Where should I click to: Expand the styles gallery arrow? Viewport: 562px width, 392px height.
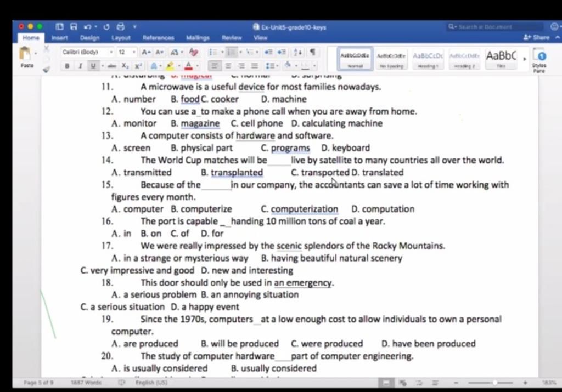click(x=525, y=58)
